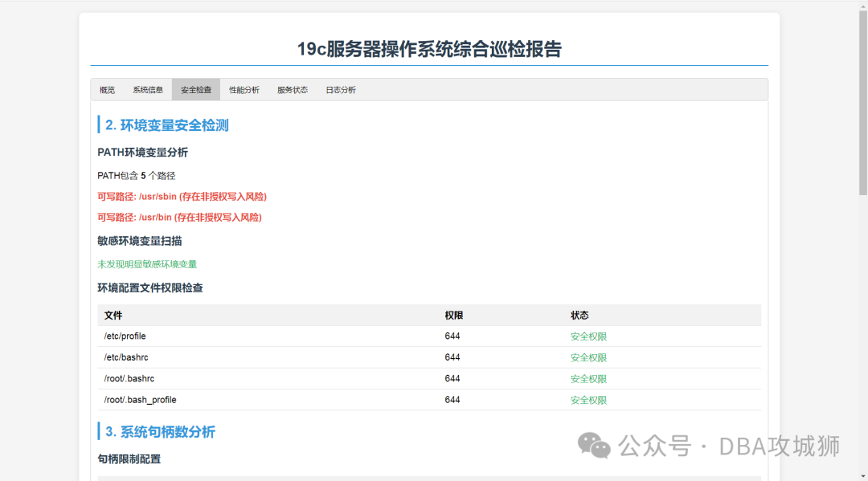The height and width of the screenshot is (481, 868).
Task: Click the /etc/bashrc file cell
Action: tap(126, 357)
